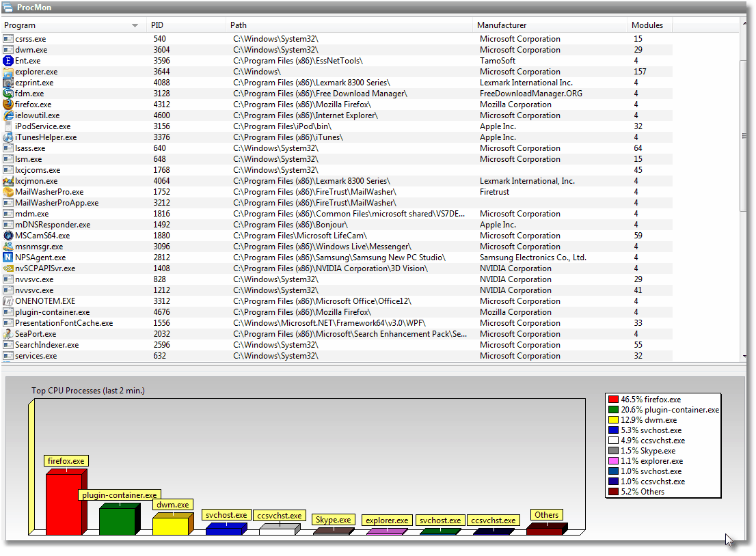
Task: Click the ezprint.exe printer icon
Action: (x=8, y=83)
